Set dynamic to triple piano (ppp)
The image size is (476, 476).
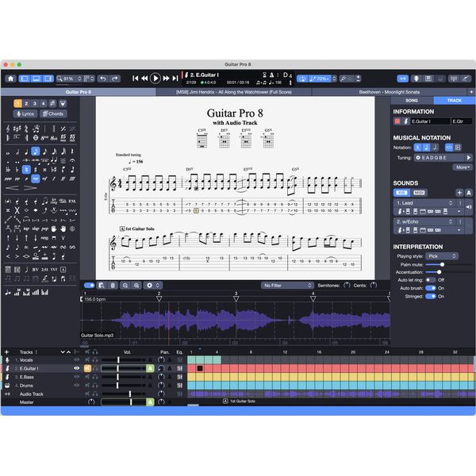tap(8, 179)
